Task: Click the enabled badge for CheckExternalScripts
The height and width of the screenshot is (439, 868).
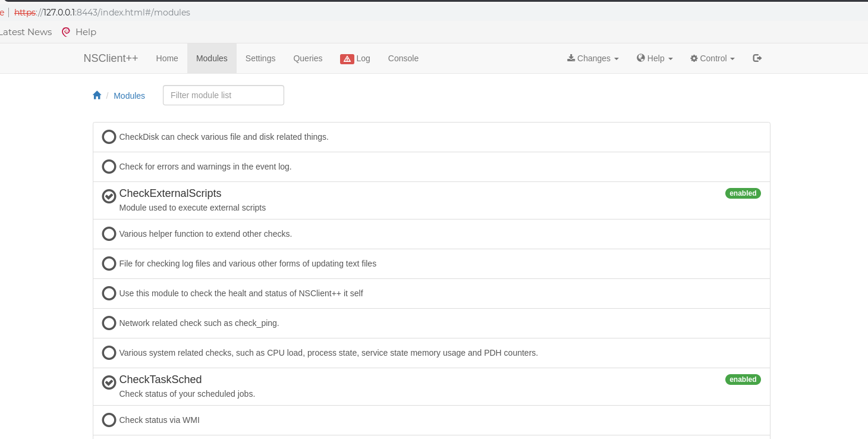Action: (743, 193)
